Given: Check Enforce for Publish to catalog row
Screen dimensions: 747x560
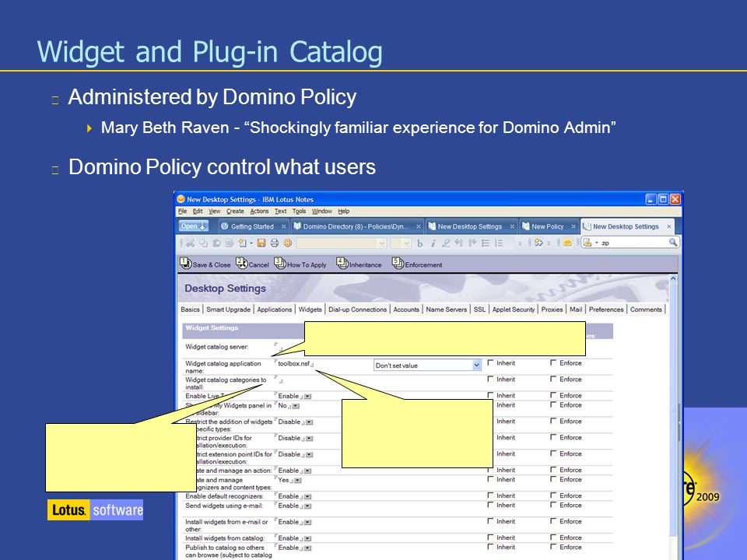Looking at the screenshot, I should tap(553, 547).
